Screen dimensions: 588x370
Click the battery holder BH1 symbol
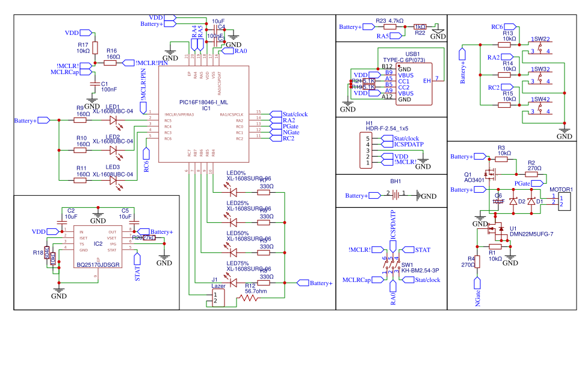394,194
